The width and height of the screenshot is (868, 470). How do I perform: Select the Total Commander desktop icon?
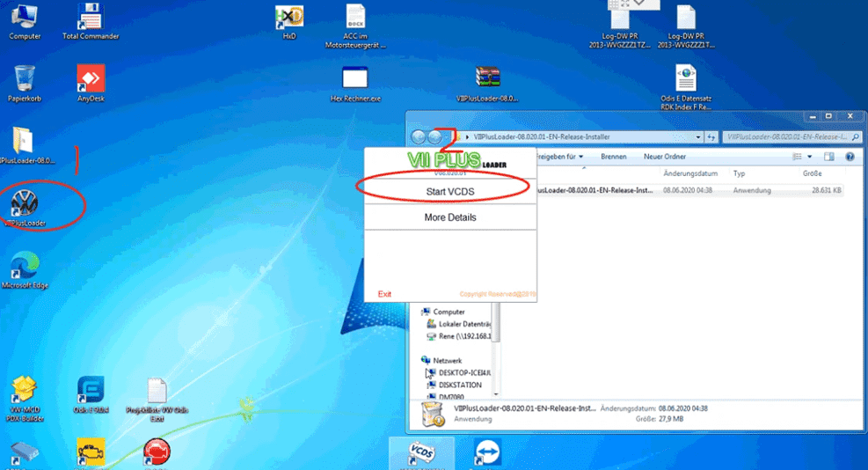tap(91, 19)
